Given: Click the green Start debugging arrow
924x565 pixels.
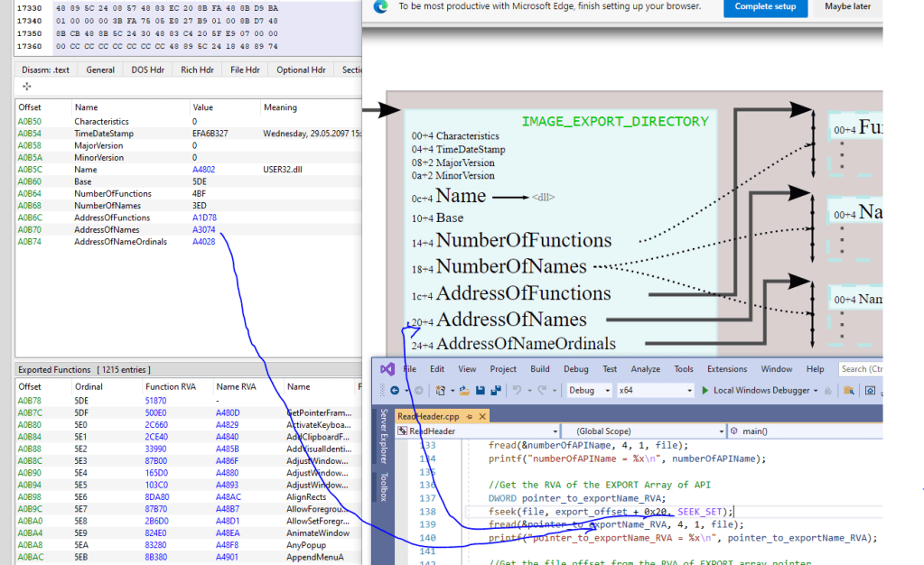Looking at the screenshot, I should click(705, 391).
